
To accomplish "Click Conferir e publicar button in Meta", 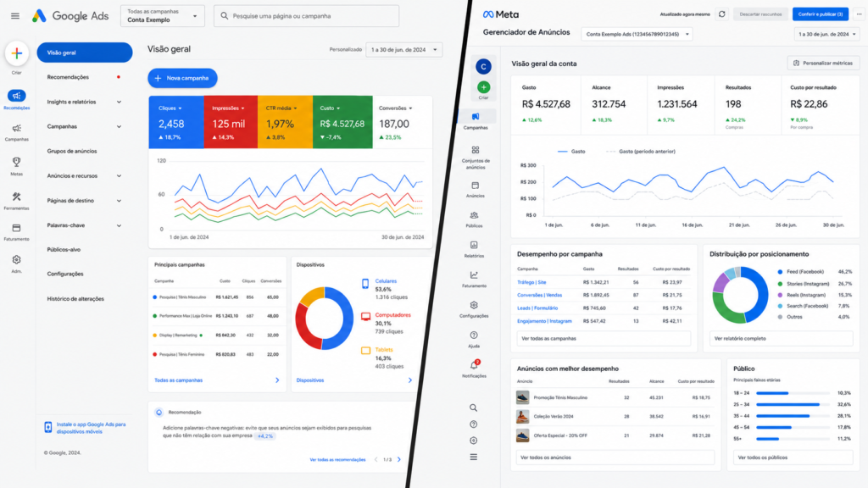I will tap(821, 14).
